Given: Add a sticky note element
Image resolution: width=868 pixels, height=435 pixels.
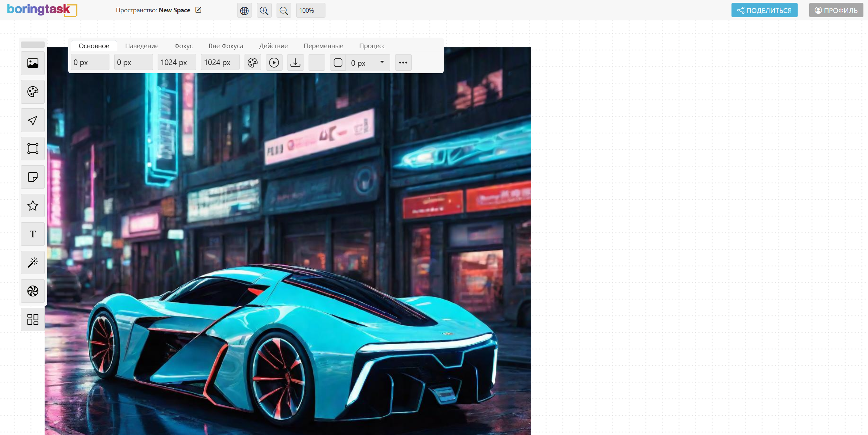Looking at the screenshot, I should (x=33, y=177).
